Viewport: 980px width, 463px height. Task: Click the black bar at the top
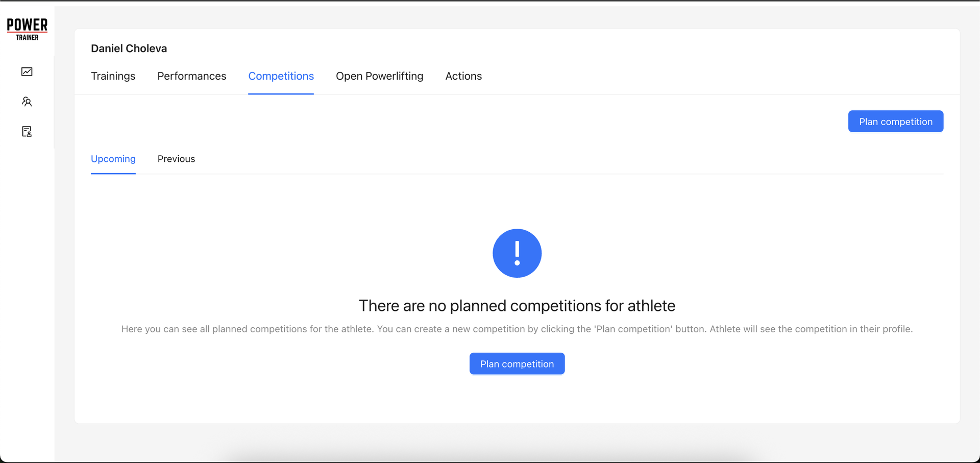click(x=490, y=1)
